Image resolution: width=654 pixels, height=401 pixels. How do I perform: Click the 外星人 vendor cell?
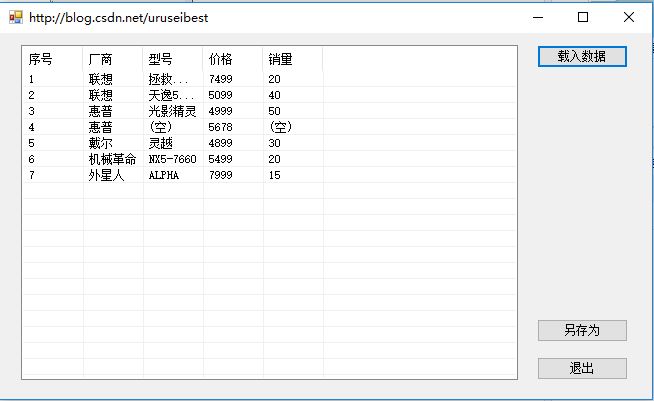tap(106, 175)
